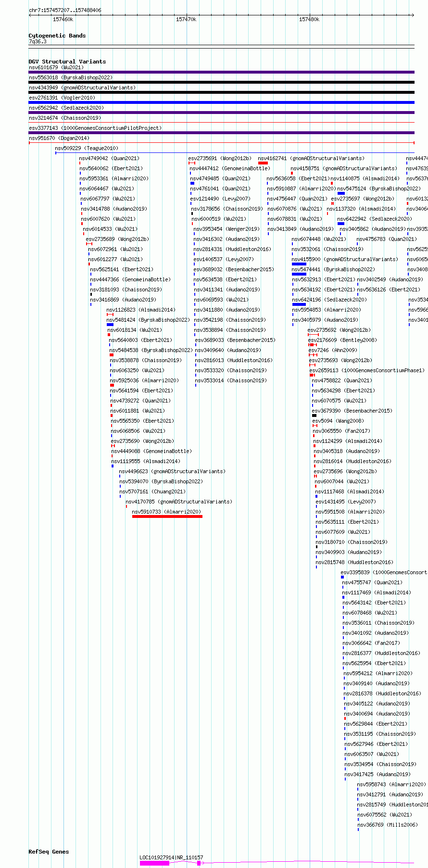The width and height of the screenshot is (428, 868).
Task: Open nsv4162741 gnomADStructuralVariants label
Action: click(x=311, y=158)
